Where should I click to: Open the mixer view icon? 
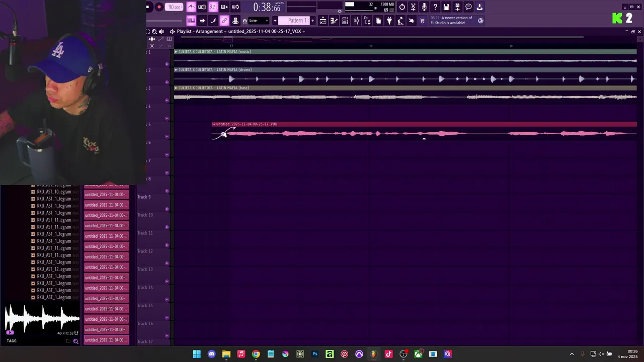[x=356, y=21]
